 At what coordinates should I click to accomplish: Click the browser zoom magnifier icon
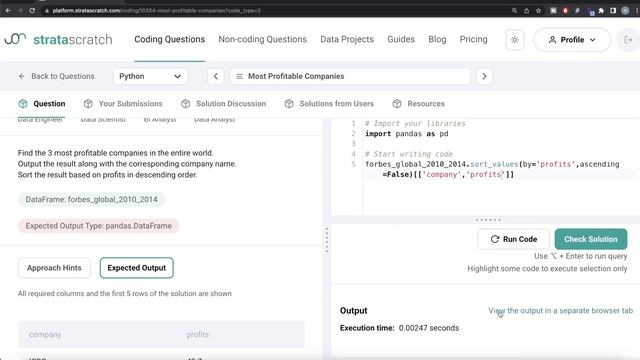pos(514,11)
